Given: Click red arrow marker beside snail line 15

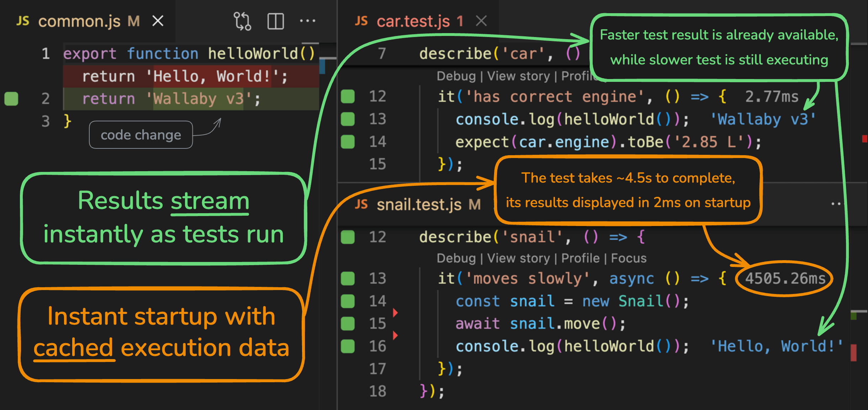Looking at the screenshot, I should pyautogui.click(x=395, y=312).
